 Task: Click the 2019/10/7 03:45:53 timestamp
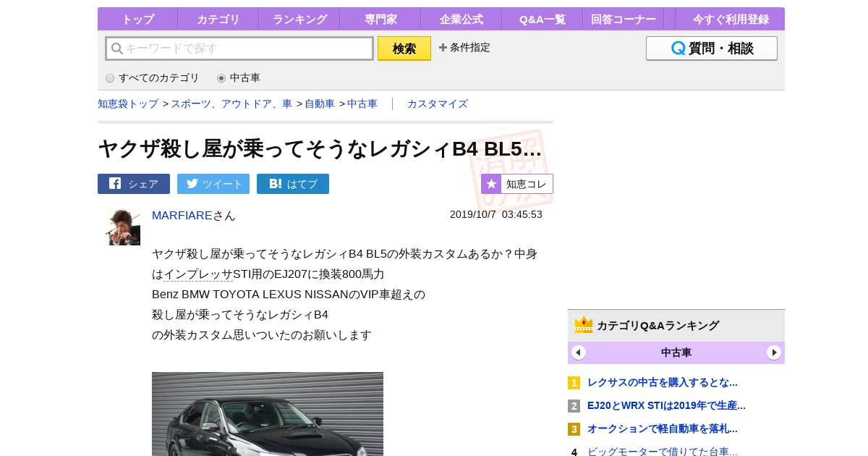496,214
